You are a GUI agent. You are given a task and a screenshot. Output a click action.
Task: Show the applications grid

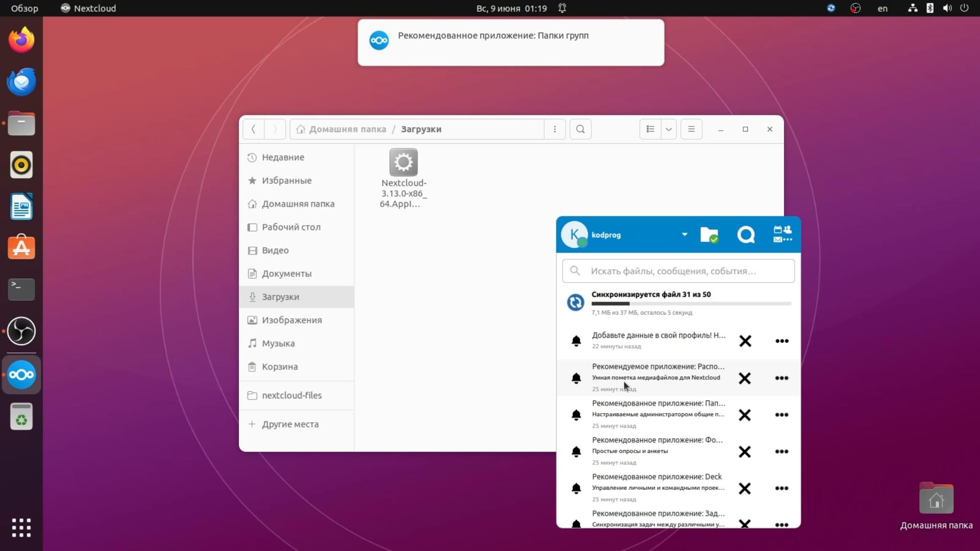(x=21, y=528)
